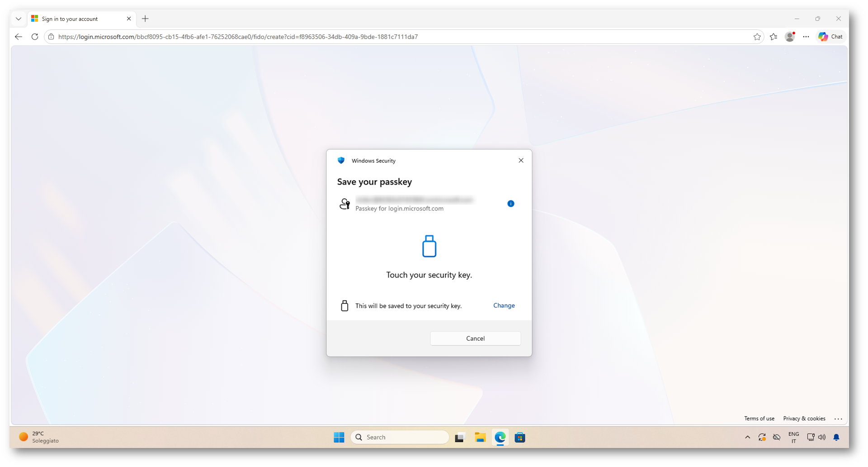Click the OneDrive cloud tray icon

coord(777,438)
